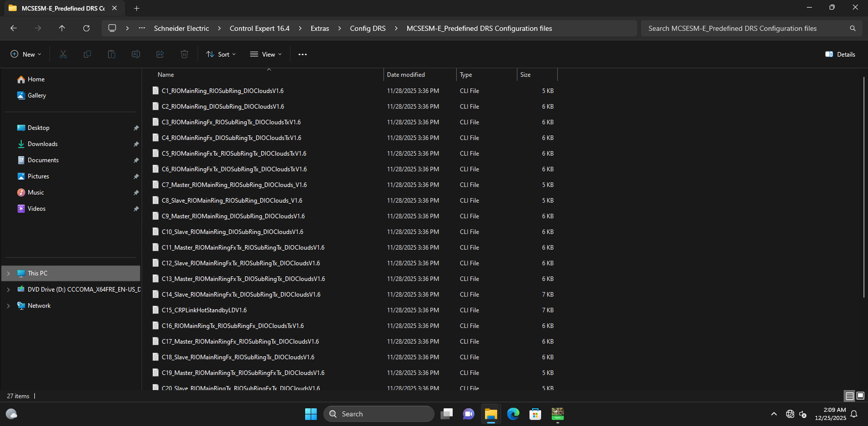868x426 pixels.
Task: Click the Copy toolbar icon
Action: pyautogui.click(x=87, y=54)
